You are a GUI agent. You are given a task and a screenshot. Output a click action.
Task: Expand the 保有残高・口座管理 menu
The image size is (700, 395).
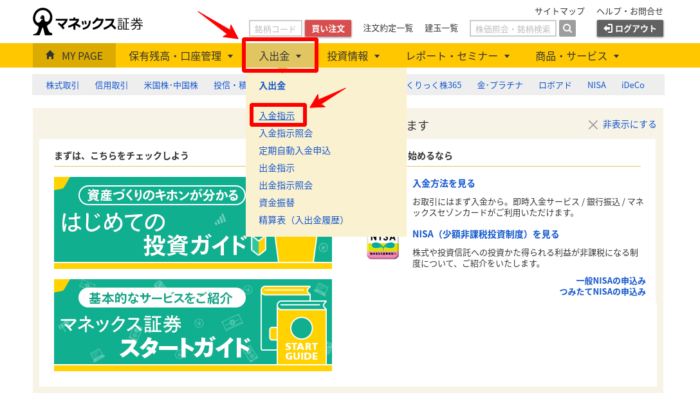pyautogui.click(x=181, y=56)
